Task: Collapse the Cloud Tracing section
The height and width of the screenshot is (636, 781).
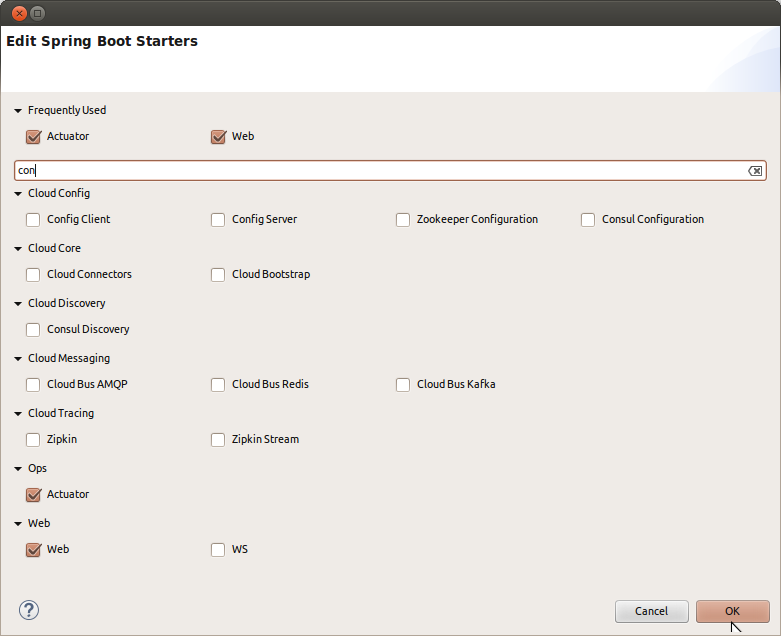Action: point(18,414)
